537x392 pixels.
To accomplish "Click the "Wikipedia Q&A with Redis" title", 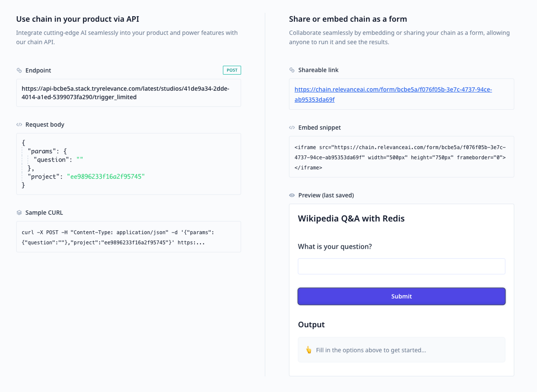I will tap(351, 218).
